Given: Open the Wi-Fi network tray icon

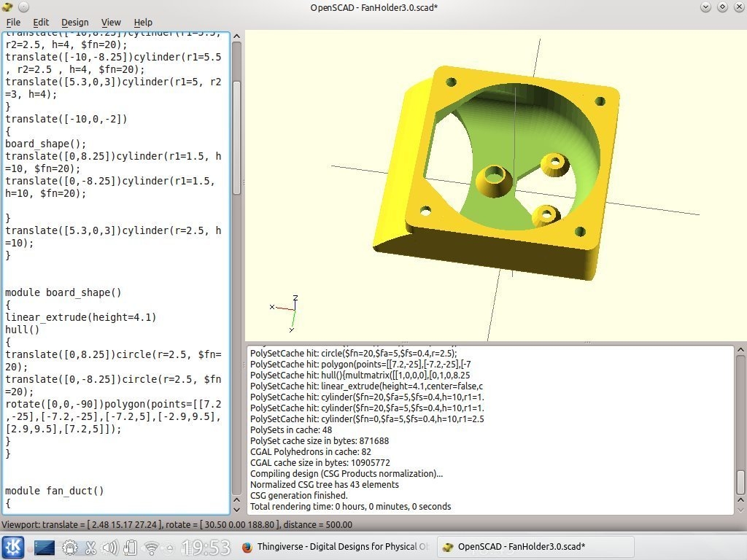Looking at the screenshot, I should (x=151, y=547).
